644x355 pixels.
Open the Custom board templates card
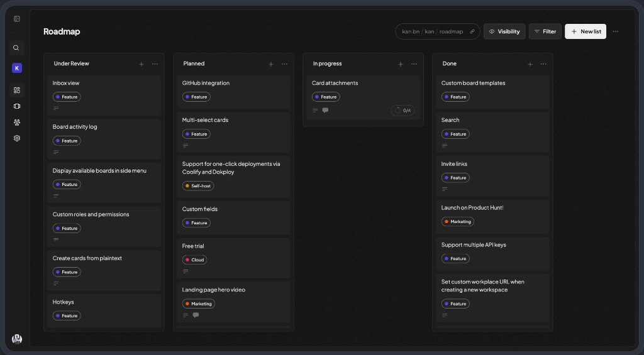point(493,92)
